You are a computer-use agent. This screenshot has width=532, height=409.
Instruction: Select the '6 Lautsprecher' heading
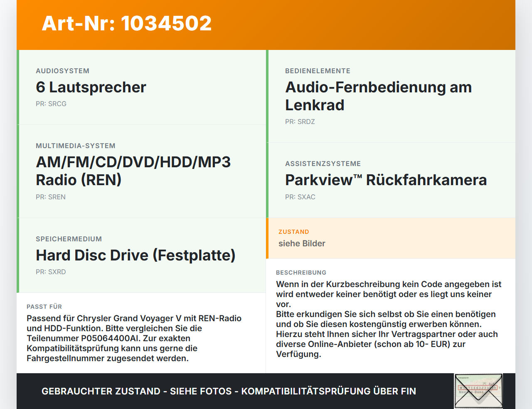(x=91, y=87)
